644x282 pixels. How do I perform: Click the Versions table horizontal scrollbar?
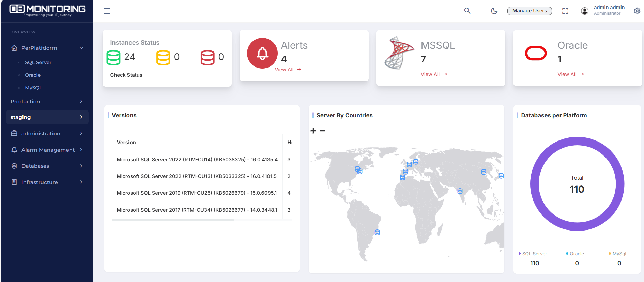pyautogui.click(x=173, y=220)
